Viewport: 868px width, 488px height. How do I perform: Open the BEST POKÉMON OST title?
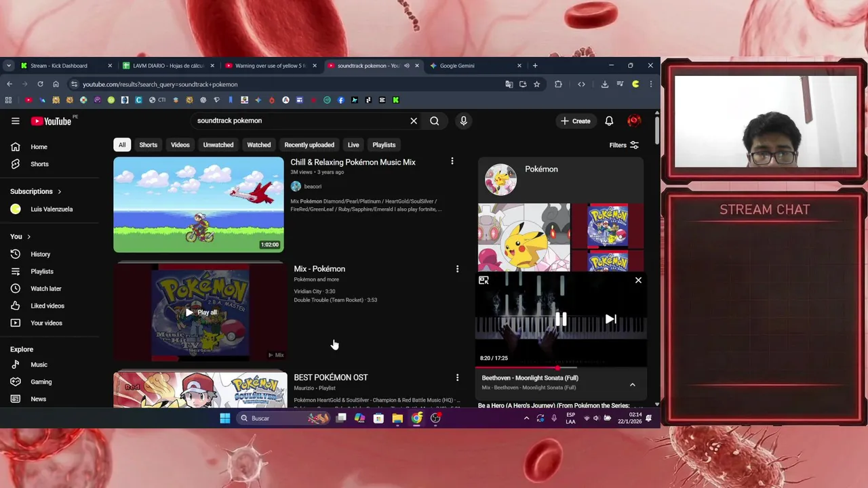tap(331, 378)
